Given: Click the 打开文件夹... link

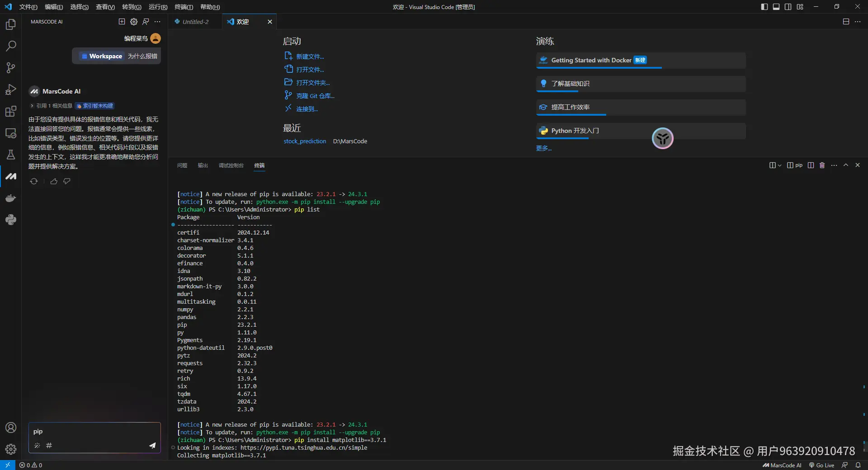Looking at the screenshot, I should (x=313, y=83).
